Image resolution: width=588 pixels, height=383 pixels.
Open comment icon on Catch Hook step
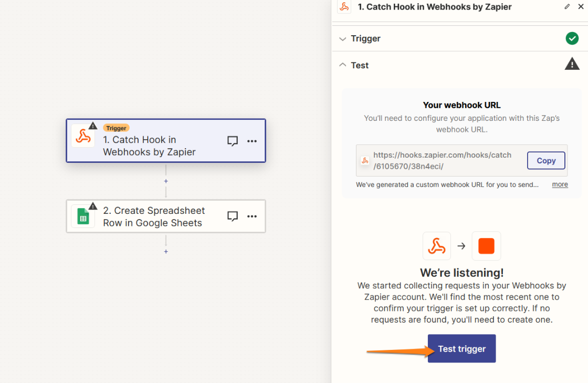point(233,141)
